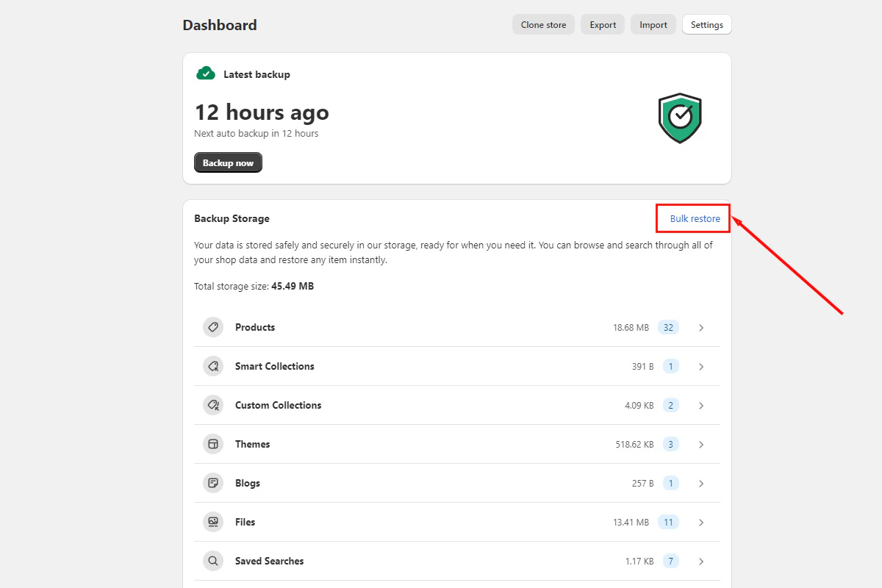The image size is (882, 588).
Task: Click the Smart Collections icon
Action: tap(212, 366)
